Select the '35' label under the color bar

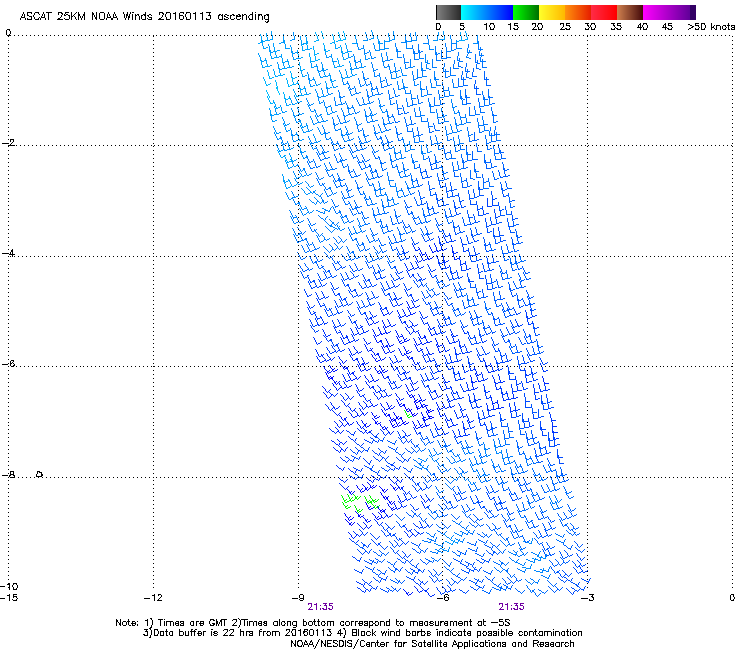616,27
